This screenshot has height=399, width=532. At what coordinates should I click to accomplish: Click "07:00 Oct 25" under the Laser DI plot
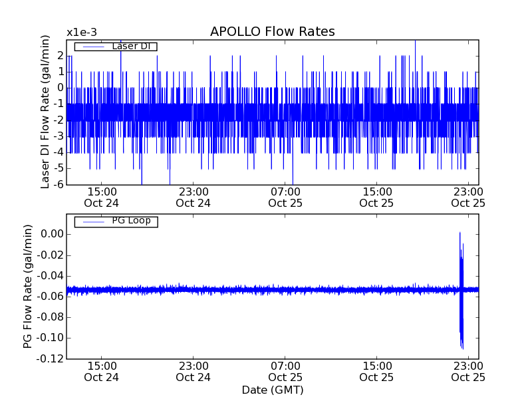click(285, 198)
